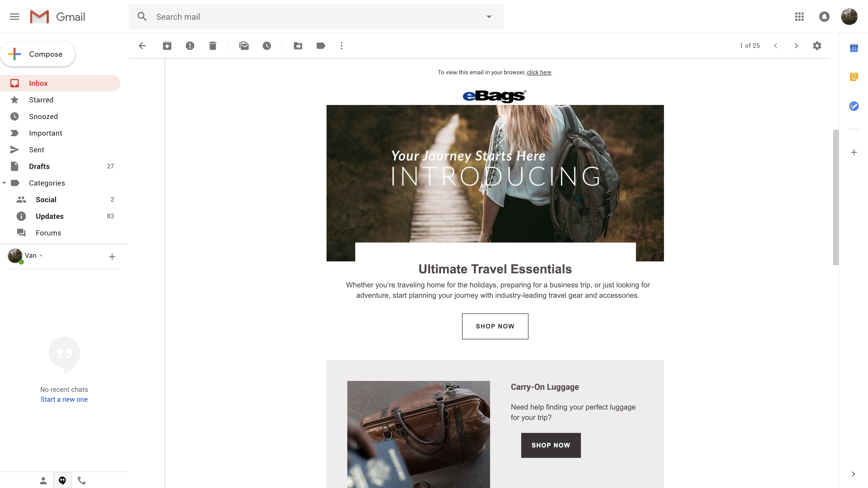Click the Compose button
This screenshot has height=488, width=868.
(x=38, y=54)
